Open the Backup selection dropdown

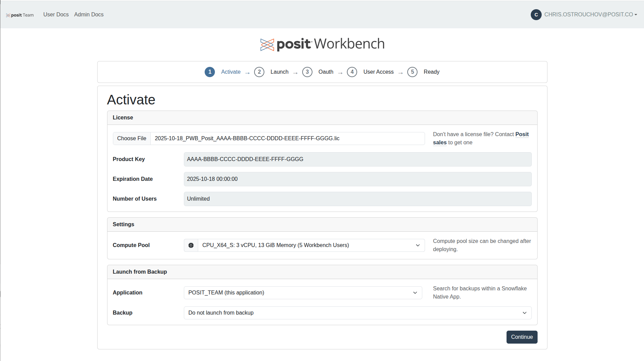point(357,313)
